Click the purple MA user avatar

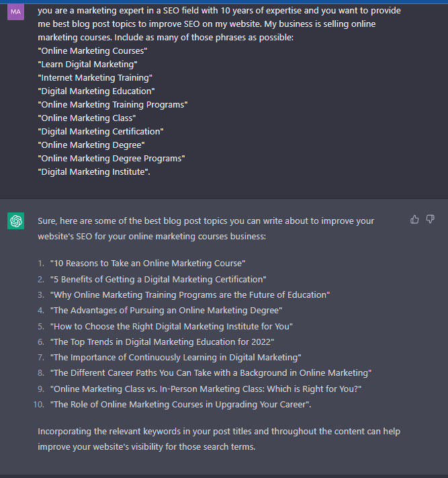(x=16, y=11)
